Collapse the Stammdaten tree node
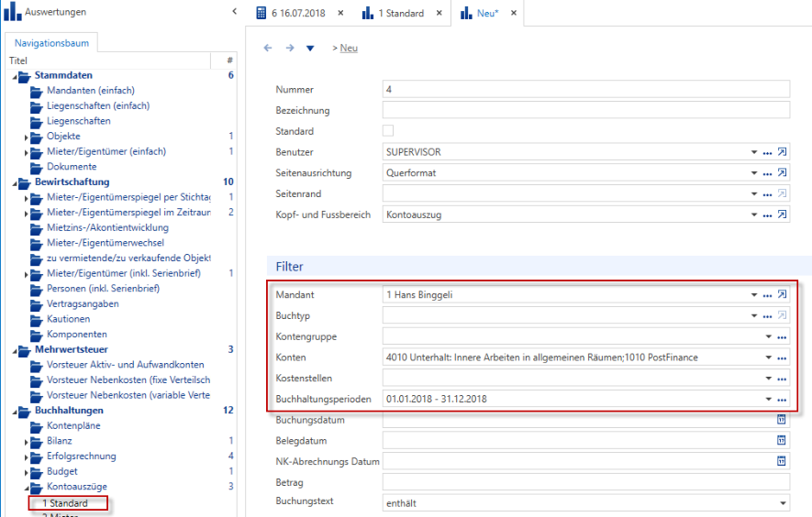 [15, 77]
